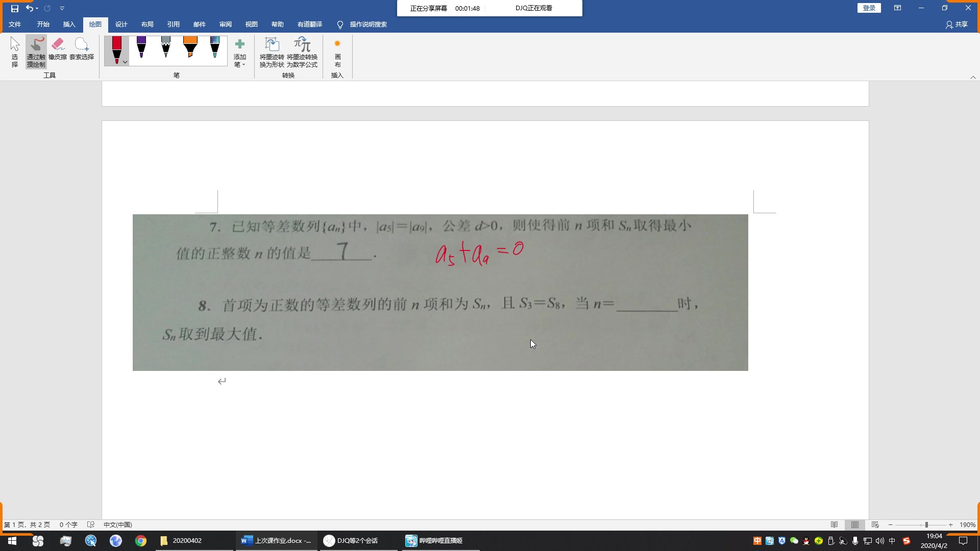This screenshot has width=980, height=551.
Task: Open the red pen thickness dropdown
Action: 124,61
